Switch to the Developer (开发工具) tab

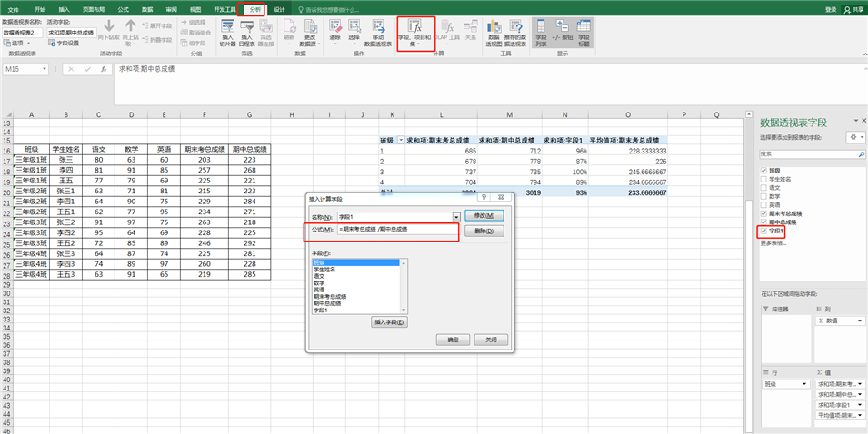224,10
